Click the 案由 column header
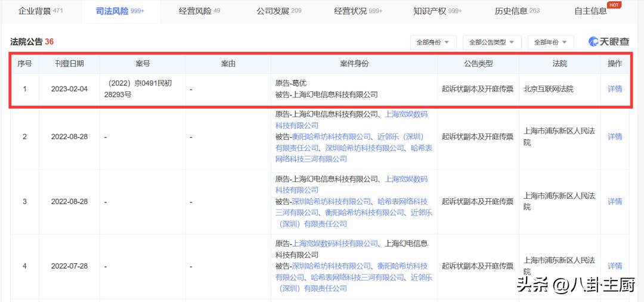 (228, 64)
